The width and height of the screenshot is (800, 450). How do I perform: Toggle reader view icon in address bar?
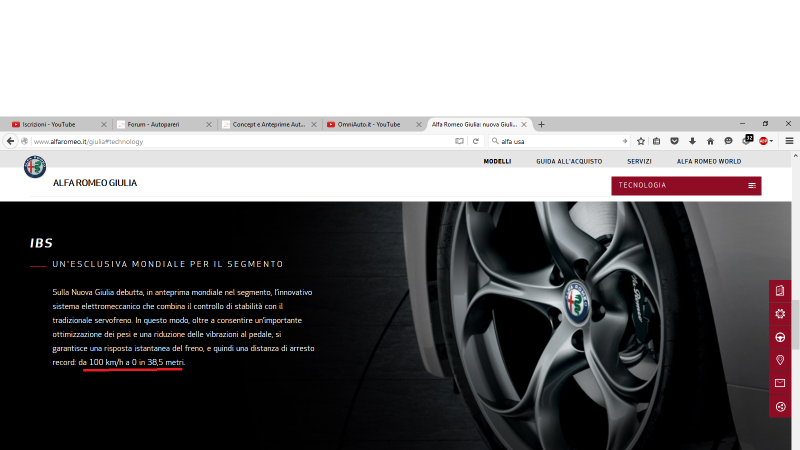[459, 141]
